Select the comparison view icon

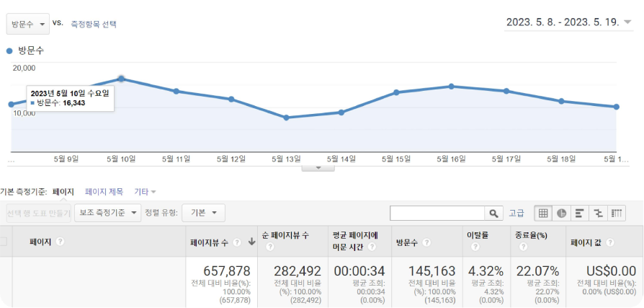pos(598,213)
